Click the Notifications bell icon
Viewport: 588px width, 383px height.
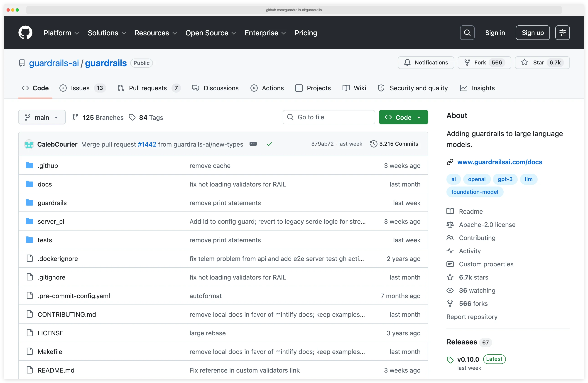[x=407, y=63]
